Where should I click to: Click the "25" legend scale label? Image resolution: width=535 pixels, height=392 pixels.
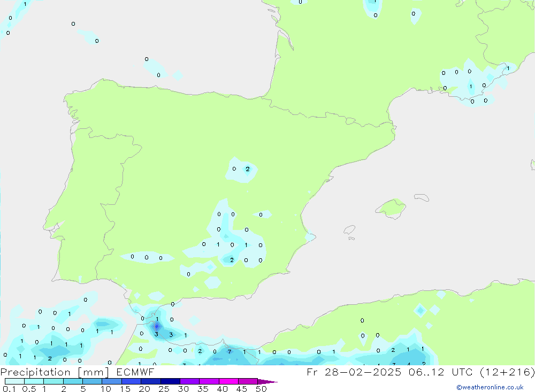point(164,389)
